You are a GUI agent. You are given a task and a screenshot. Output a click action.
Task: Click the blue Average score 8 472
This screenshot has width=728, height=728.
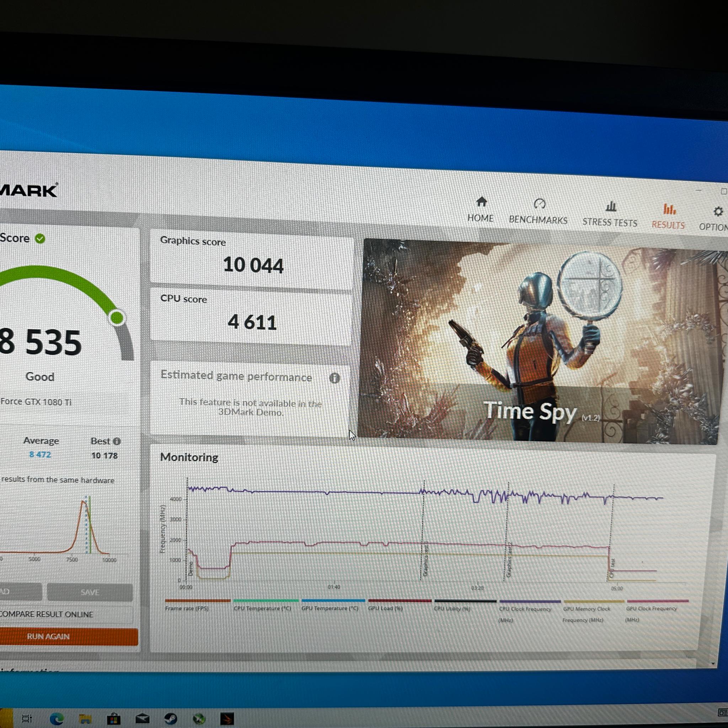point(40,455)
